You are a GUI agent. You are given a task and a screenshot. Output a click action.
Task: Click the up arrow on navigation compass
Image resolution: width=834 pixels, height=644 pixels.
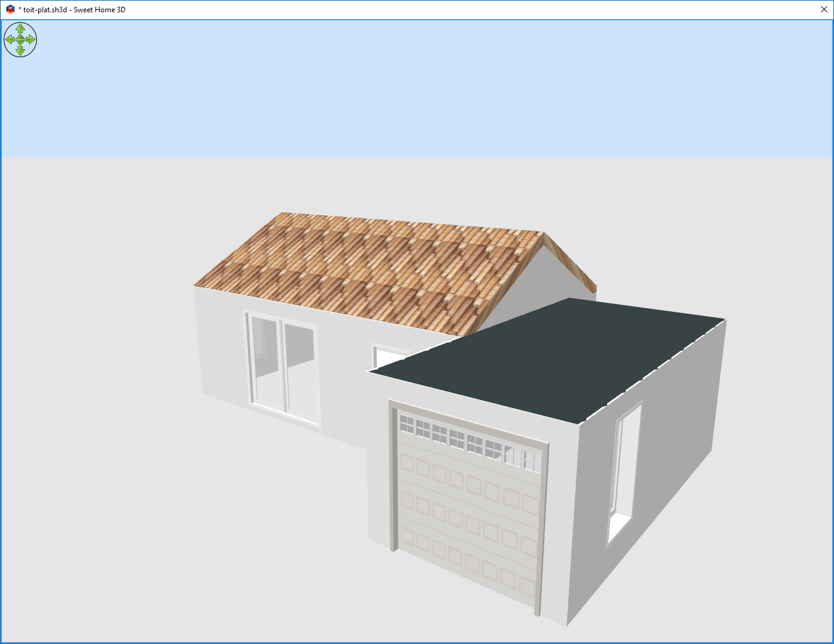[x=20, y=28]
